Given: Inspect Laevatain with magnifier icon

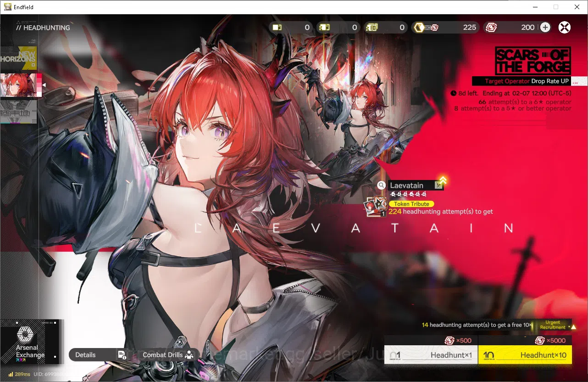Looking at the screenshot, I should (x=381, y=185).
